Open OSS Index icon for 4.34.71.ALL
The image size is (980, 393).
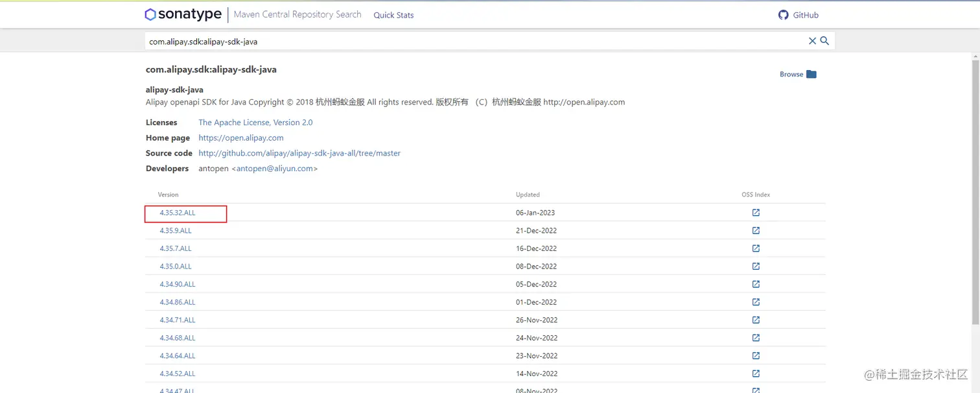[756, 320]
